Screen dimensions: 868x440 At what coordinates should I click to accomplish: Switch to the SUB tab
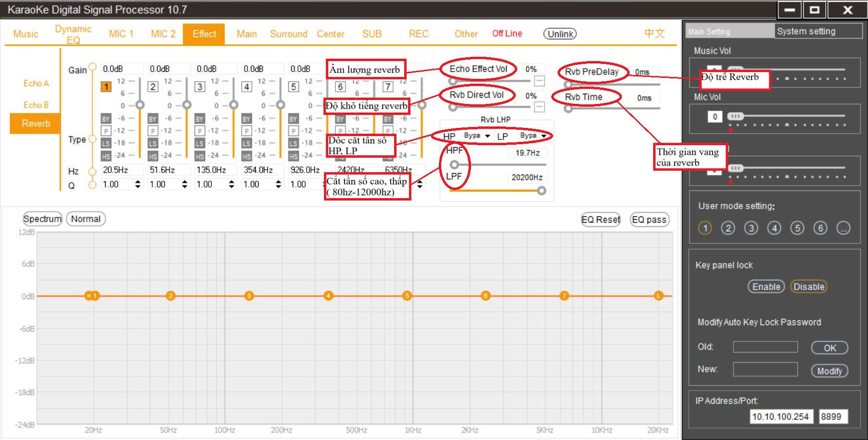(x=372, y=34)
